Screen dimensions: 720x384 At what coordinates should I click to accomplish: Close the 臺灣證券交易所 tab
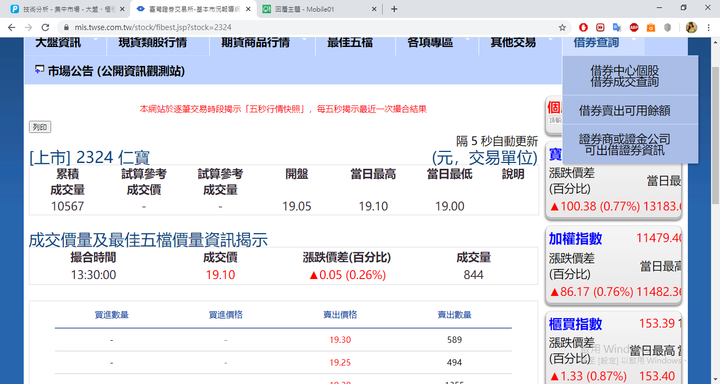click(248, 9)
